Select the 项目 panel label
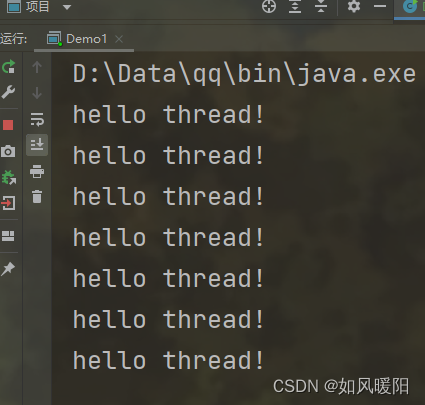The height and width of the screenshot is (405, 425). tap(37, 6)
